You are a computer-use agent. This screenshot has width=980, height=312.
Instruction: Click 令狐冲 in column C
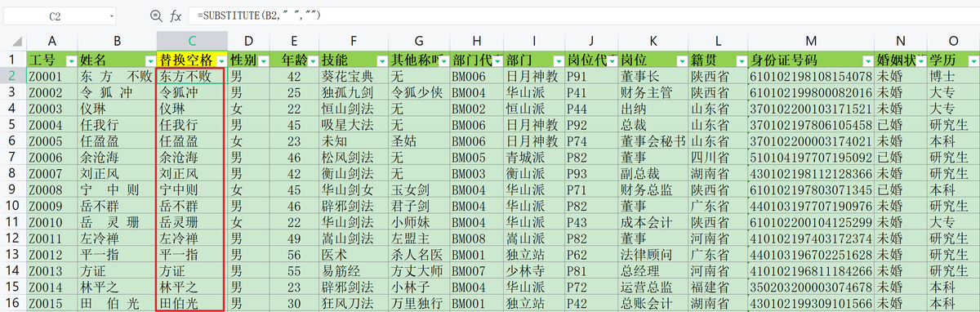coord(192,93)
